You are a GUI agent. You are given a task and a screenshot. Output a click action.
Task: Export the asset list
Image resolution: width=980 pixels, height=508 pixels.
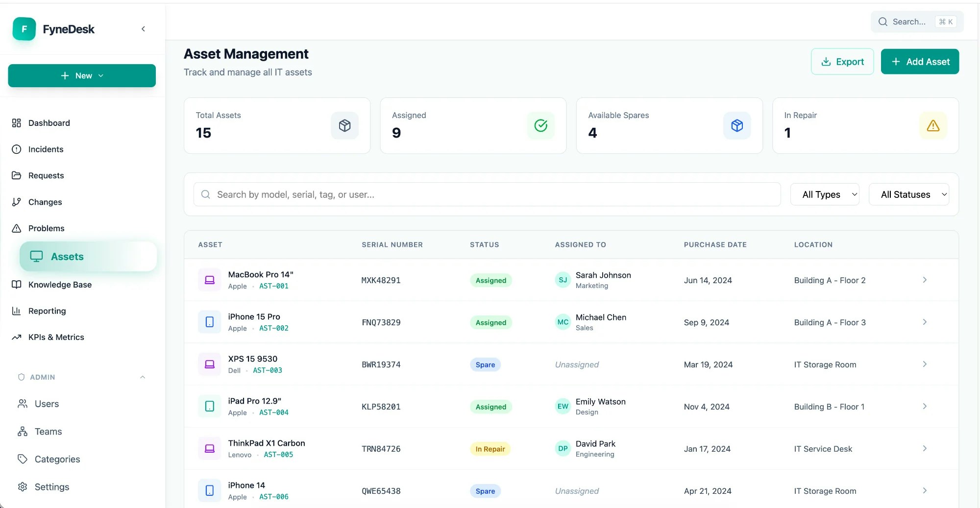coord(842,61)
